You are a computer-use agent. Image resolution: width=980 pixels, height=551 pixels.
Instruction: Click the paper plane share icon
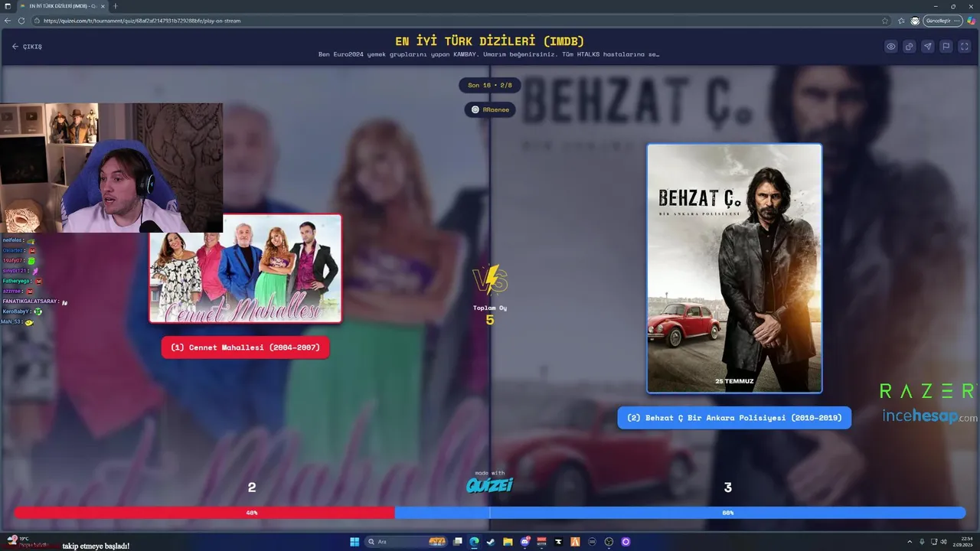point(928,47)
